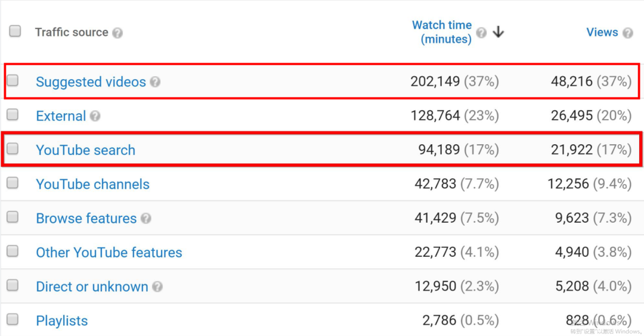
Task: Open help tooltip for Suggested videos
Action: tap(155, 82)
